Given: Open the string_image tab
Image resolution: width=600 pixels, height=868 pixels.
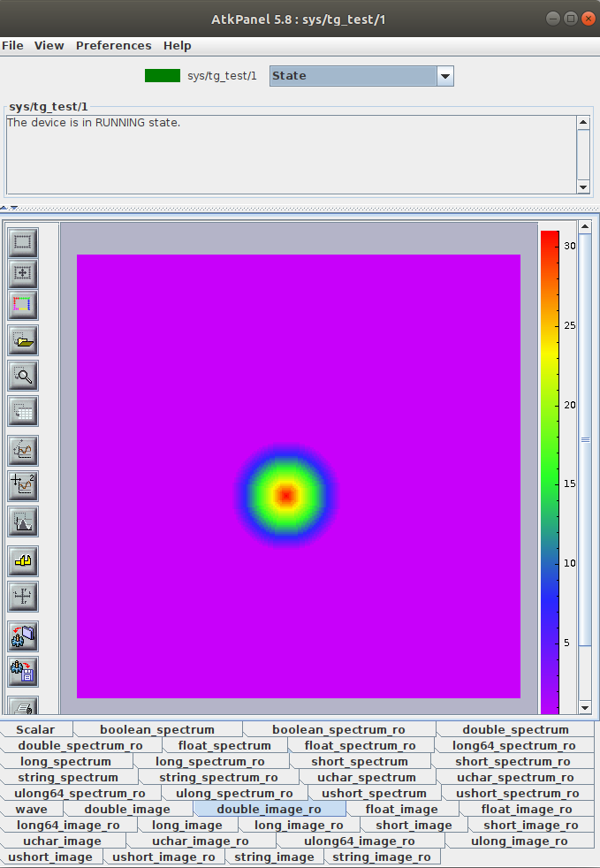Looking at the screenshot, I should click(275, 857).
